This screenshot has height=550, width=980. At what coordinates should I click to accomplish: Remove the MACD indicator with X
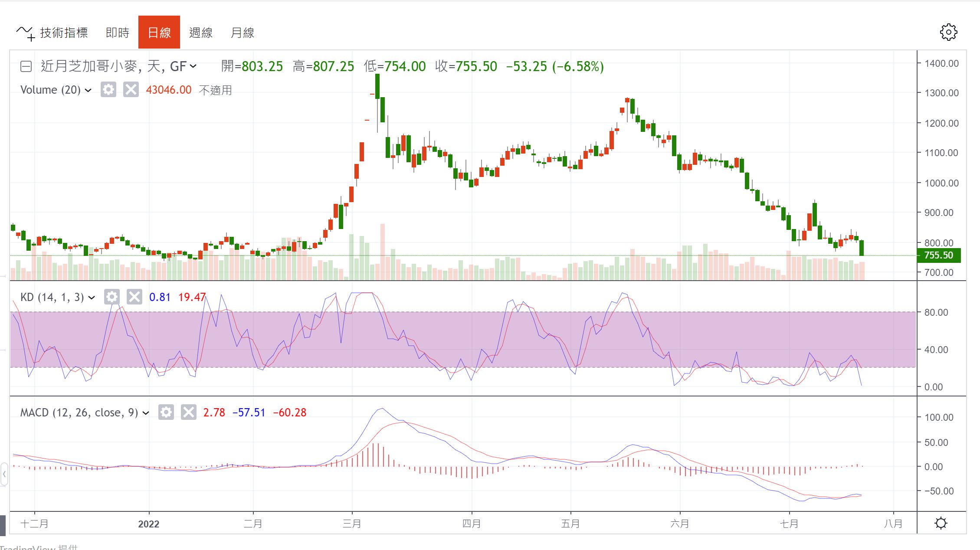188,412
